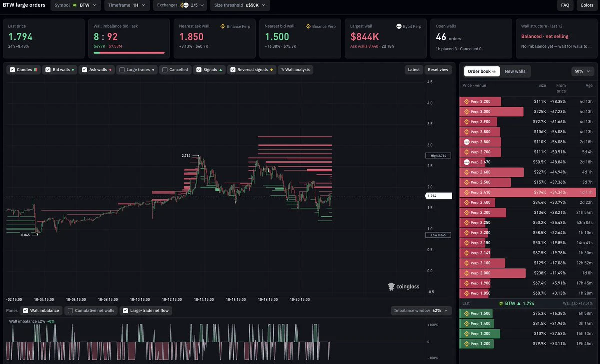Click the candle color swatch next to Candles
The width and height of the screenshot is (600, 364).
[35, 70]
